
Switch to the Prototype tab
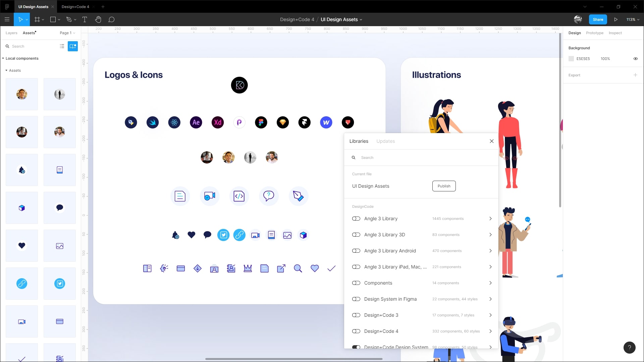point(594,33)
